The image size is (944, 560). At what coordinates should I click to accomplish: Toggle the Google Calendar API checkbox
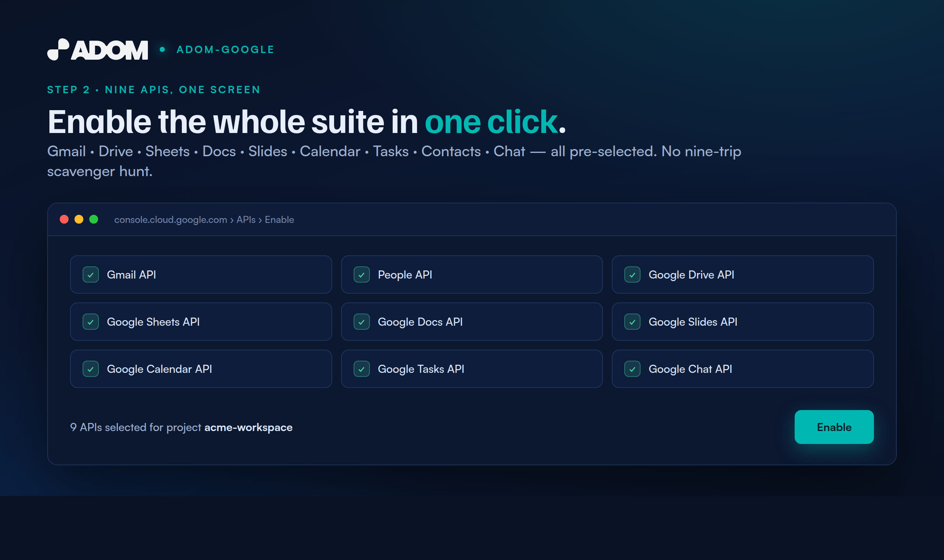91,369
